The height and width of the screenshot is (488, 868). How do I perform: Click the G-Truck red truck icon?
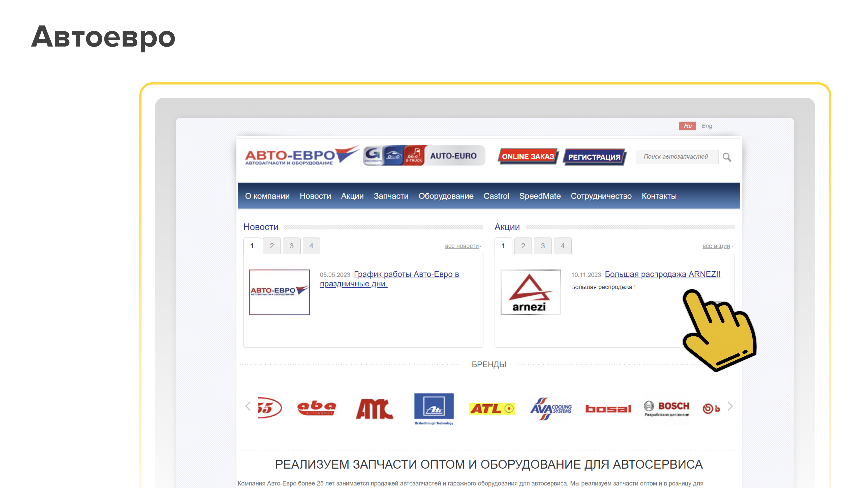[x=414, y=156]
